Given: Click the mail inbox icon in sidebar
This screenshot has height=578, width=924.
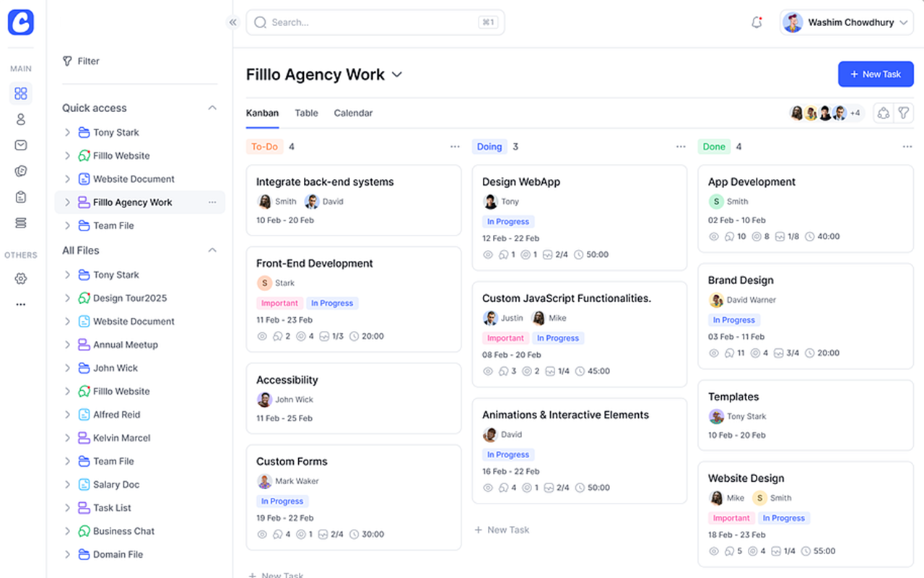Looking at the screenshot, I should pos(21,145).
